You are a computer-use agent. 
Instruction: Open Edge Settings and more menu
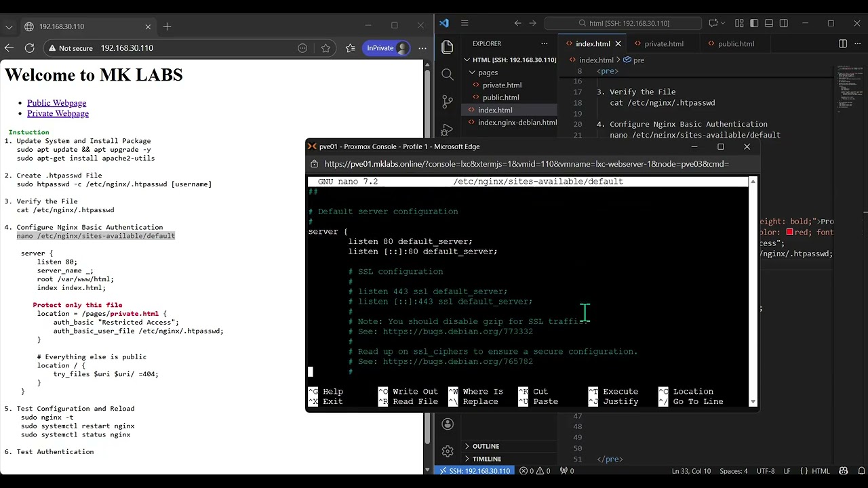click(x=422, y=48)
